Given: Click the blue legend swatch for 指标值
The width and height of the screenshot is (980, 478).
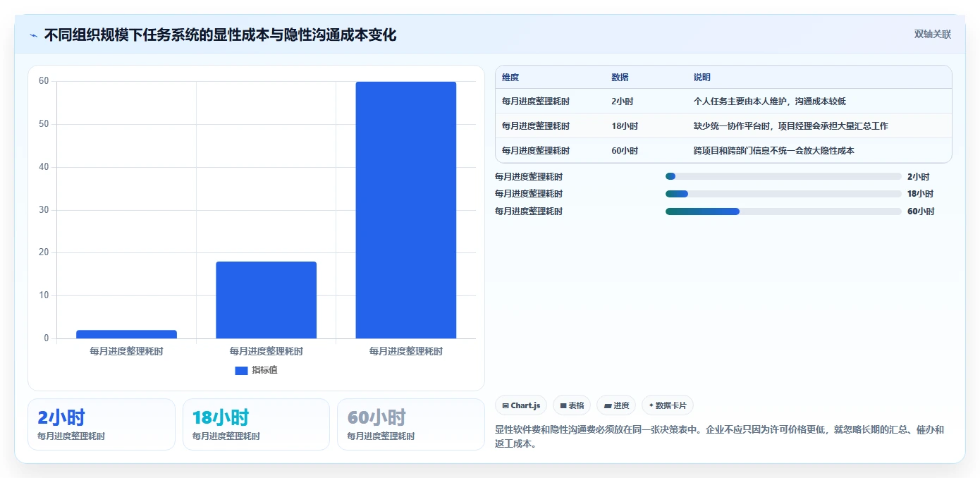Looking at the screenshot, I should tap(241, 370).
